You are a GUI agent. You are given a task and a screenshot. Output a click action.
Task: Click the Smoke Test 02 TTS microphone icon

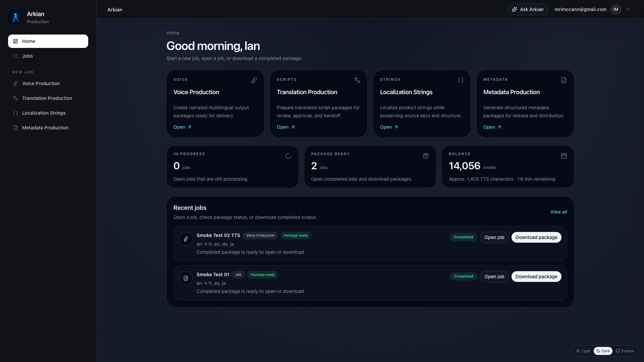pos(186,239)
